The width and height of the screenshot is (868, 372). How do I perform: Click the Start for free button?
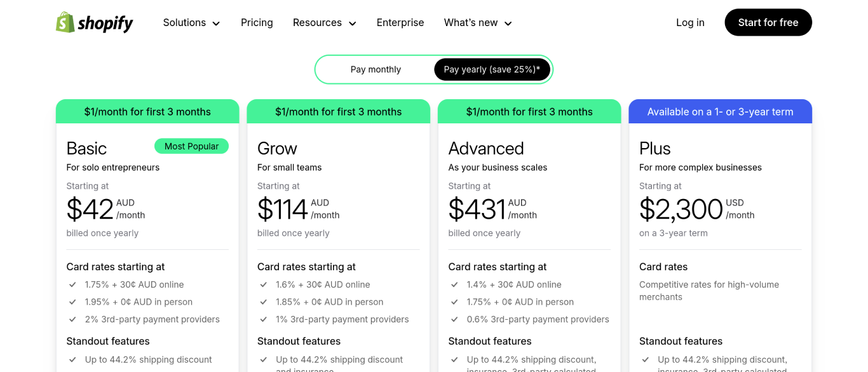768,22
